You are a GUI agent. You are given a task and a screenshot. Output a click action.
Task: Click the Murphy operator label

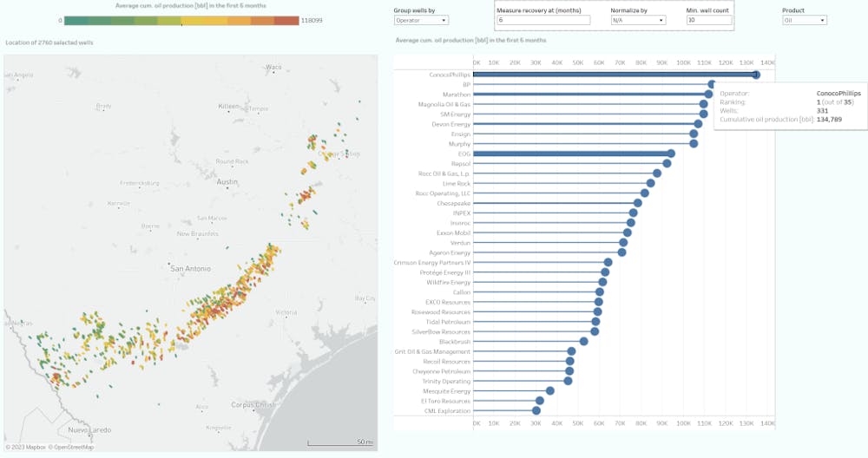pyautogui.click(x=459, y=144)
